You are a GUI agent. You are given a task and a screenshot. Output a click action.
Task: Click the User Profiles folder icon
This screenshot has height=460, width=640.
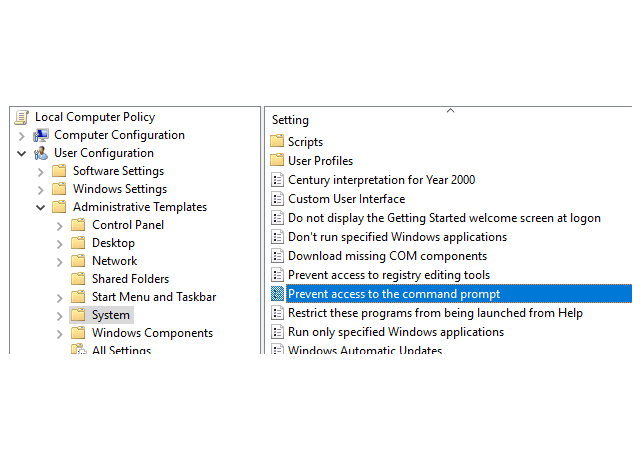pos(277,161)
